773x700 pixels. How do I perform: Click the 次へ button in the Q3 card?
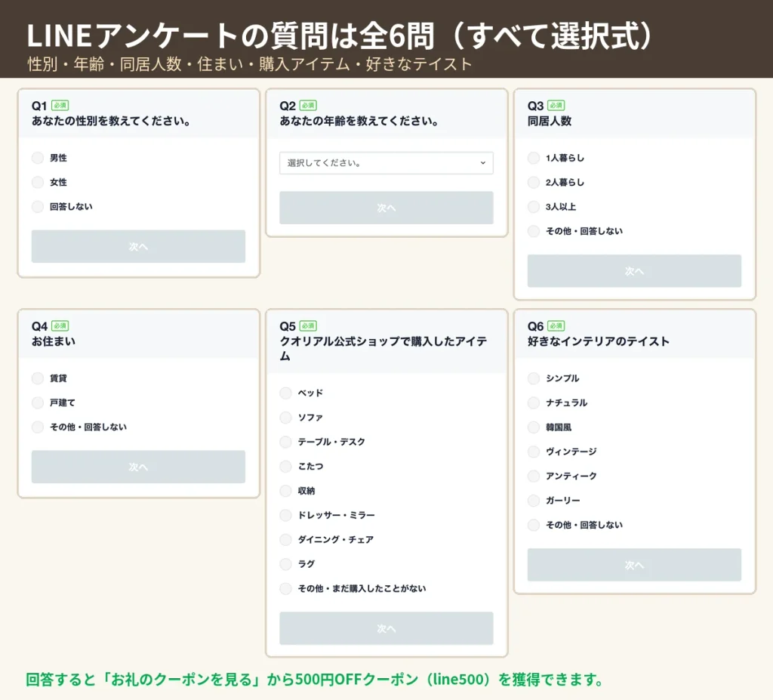(634, 271)
